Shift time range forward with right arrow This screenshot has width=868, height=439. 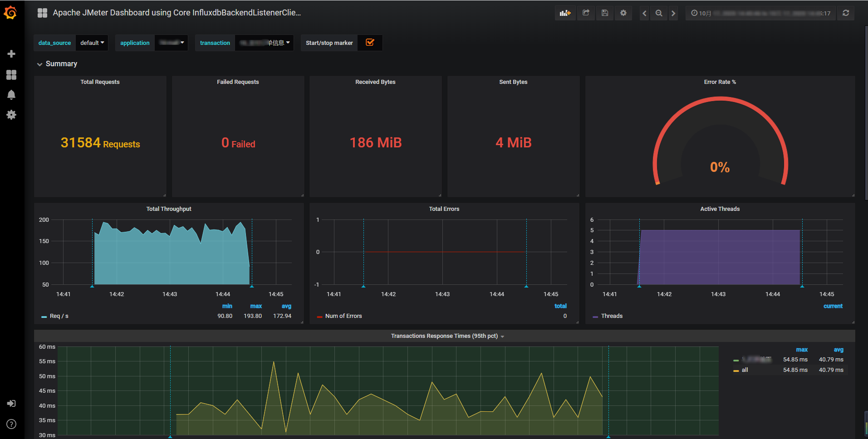pyautogui.click(x=673, y=13)
